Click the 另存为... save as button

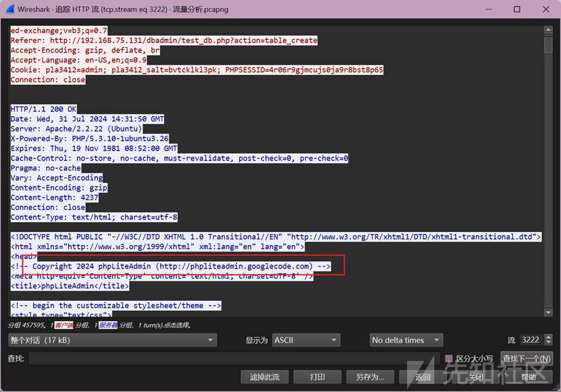point(370,377)
